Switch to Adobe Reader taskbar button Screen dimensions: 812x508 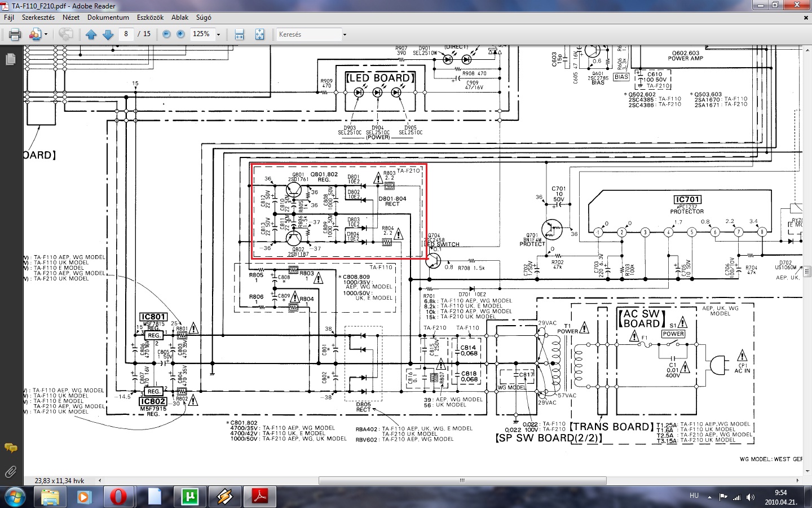(x=259, y=497)
